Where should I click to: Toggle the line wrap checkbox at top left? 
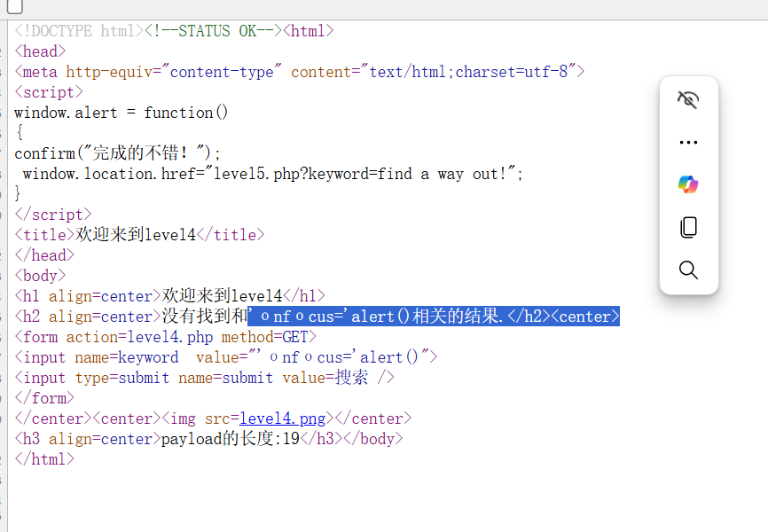coord(15,6)
